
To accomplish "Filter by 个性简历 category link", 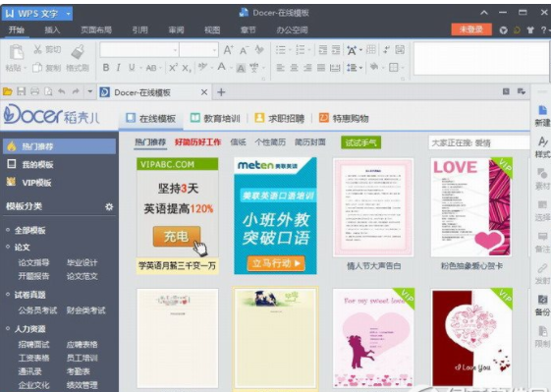I will click(270, 142).
